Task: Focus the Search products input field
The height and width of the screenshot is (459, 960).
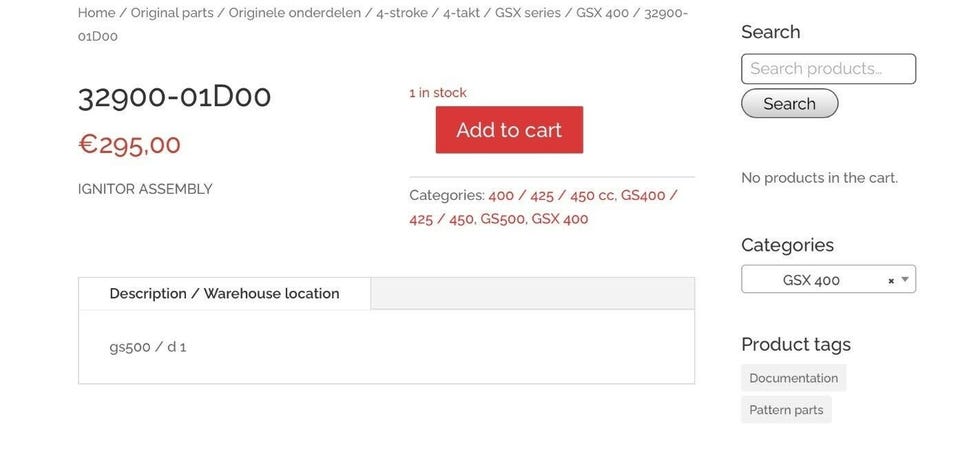Action: click(828, 69)
